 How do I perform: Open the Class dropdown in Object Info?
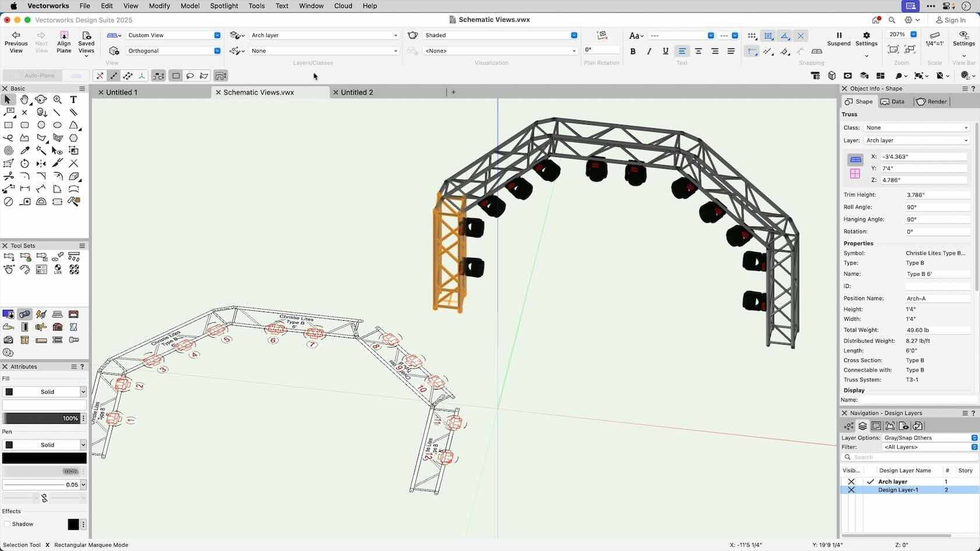coord(916,128)
